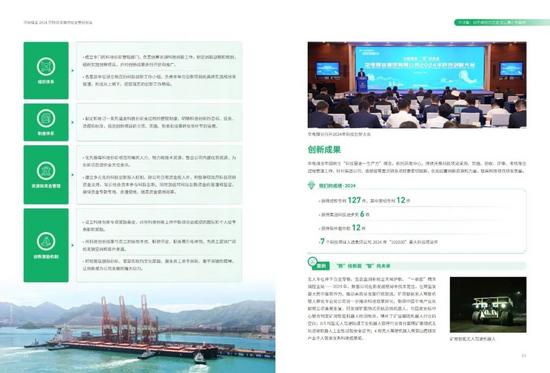Click the caption under the mining robot photo

pyautogui.click(x=472, y=339)
